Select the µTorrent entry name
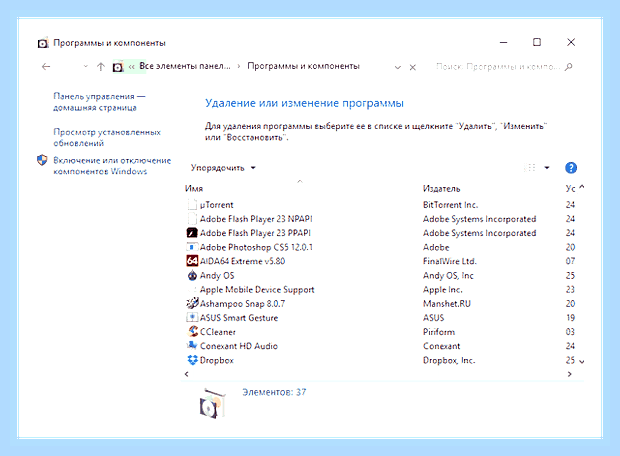The image size is (620, 456). point(216,205)
